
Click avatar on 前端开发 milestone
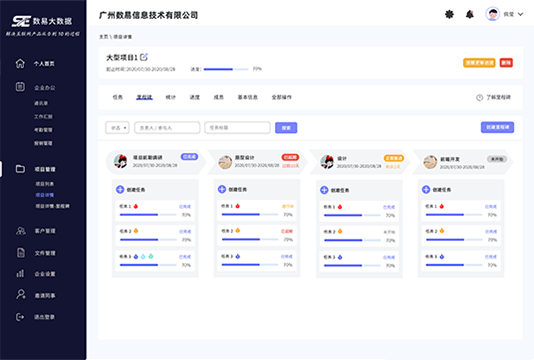point(430,162)
